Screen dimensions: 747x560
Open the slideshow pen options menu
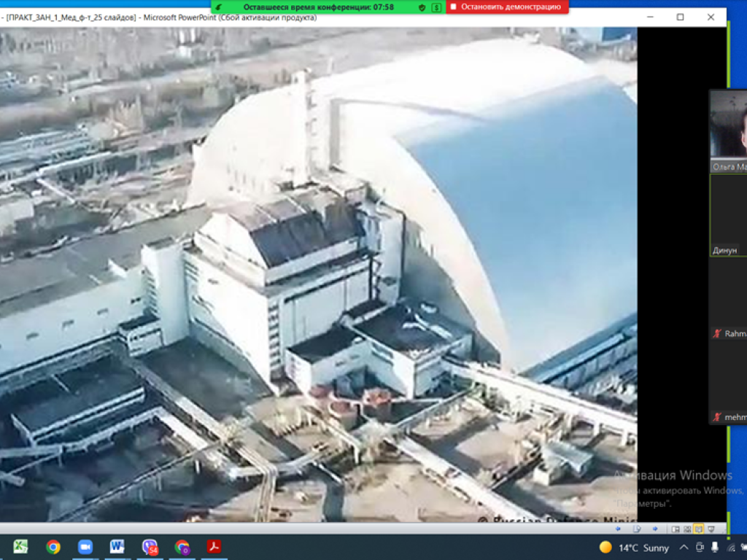coord(637,529)
